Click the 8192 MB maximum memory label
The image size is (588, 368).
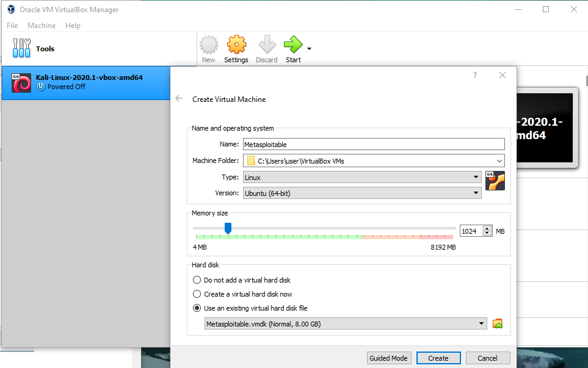point(443,247)
